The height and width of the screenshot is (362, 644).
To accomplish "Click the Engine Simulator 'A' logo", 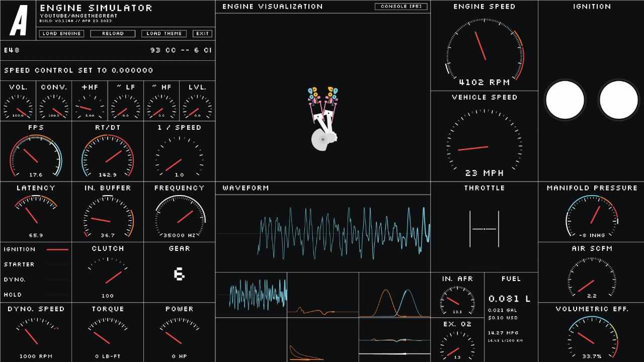I will [19, 20].
